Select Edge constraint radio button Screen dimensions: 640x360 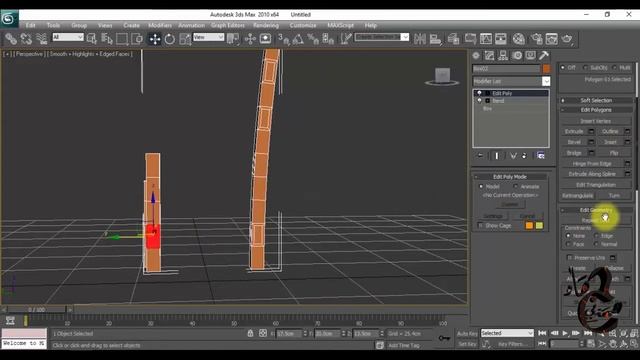click(x=596, y=236)
